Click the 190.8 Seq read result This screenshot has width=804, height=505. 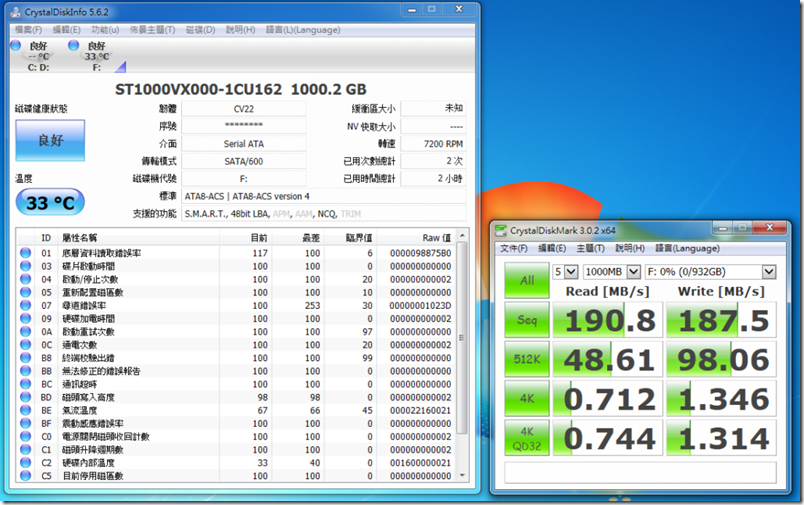pyautogui.click(x=608, y=320)
